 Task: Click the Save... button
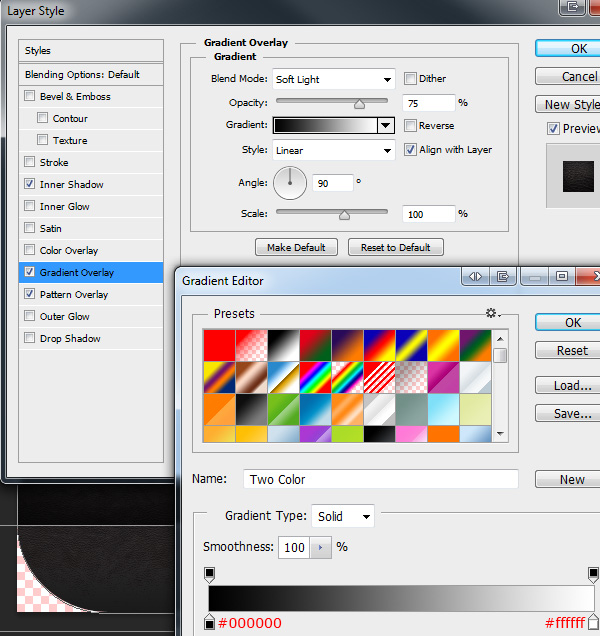coord(568,413)
